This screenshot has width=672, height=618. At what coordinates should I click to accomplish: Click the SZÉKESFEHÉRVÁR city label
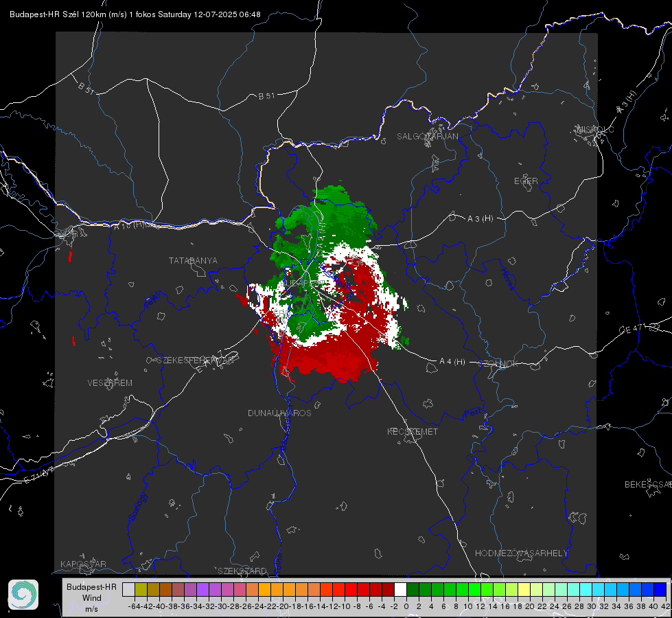point(196,360)
